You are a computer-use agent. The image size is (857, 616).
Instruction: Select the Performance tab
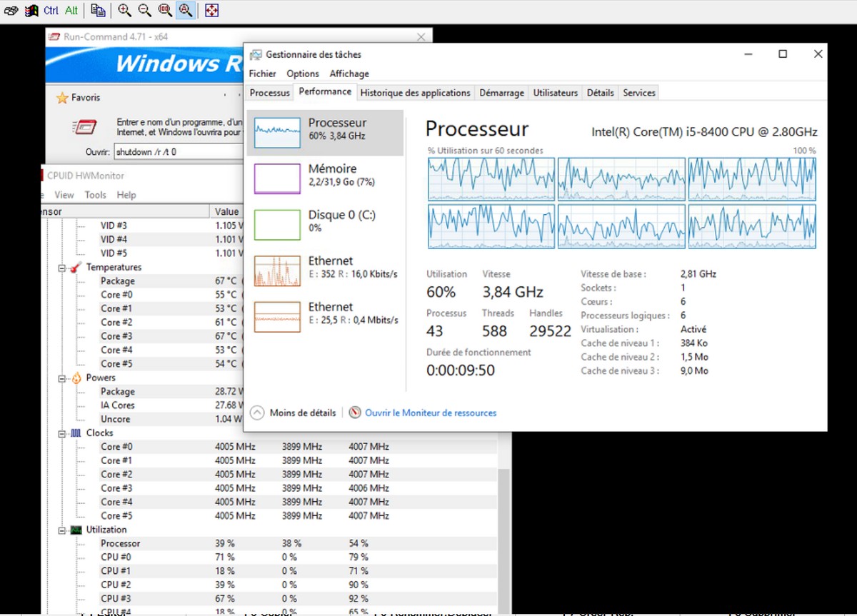tap(325, 91)
